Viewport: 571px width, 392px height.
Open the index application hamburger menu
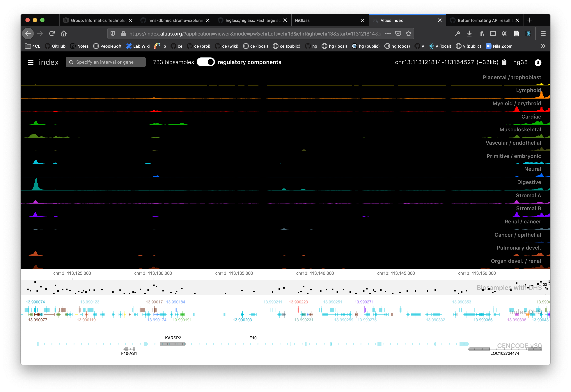pos(30,62)
